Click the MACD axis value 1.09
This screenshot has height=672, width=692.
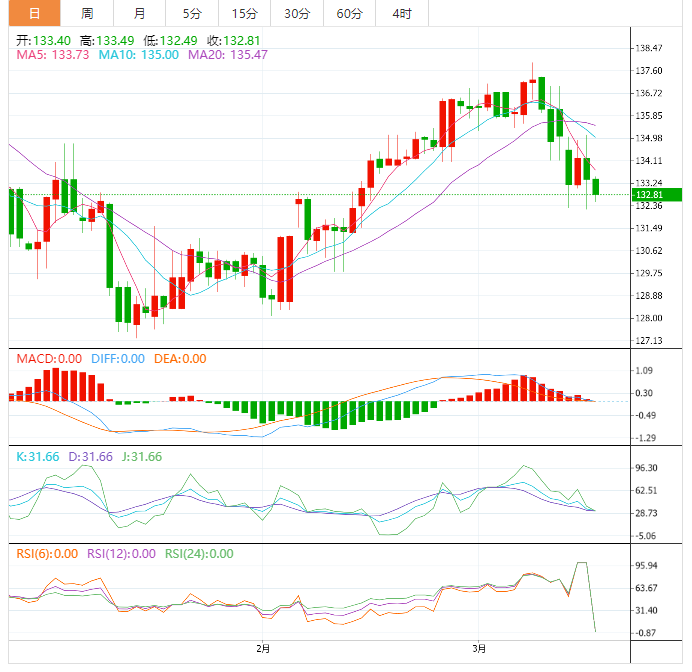coord(644,371)
